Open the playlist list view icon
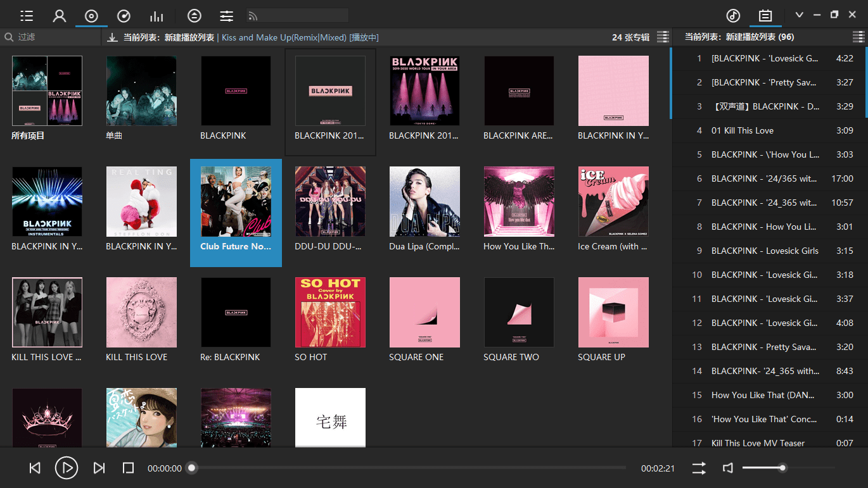 pyautogui.click(x=27, y=16)
